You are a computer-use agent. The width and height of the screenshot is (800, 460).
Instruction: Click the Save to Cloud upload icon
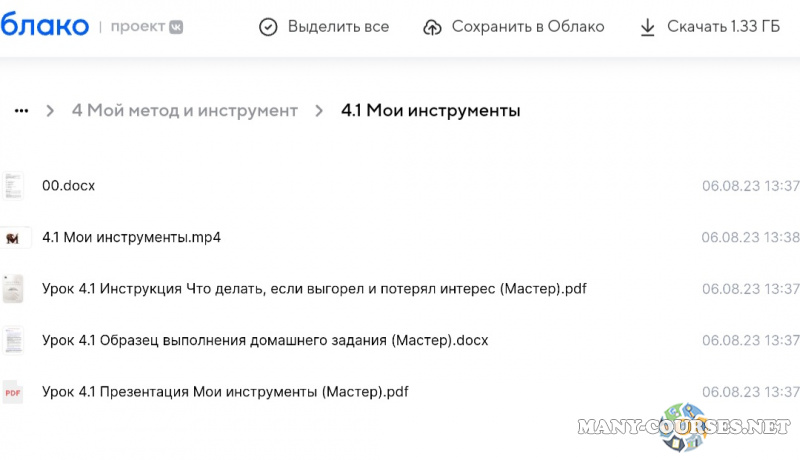(x=432, y=27)
